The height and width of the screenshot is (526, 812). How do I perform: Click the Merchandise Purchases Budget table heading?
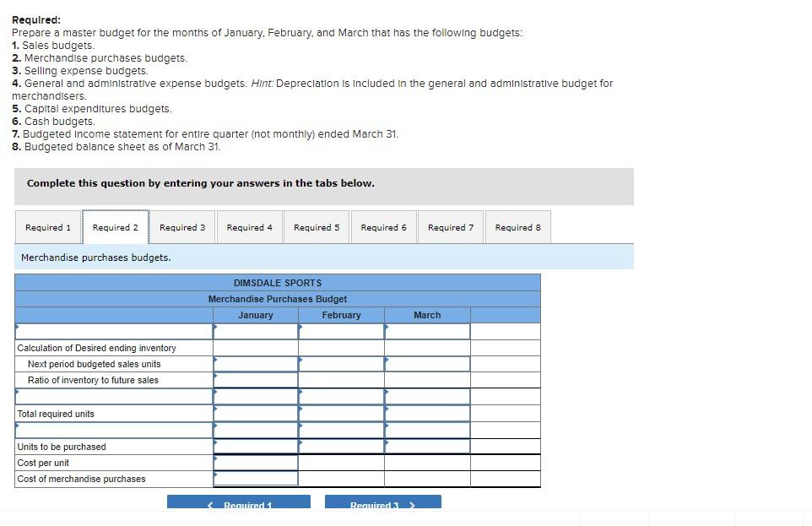pos(278,299)
